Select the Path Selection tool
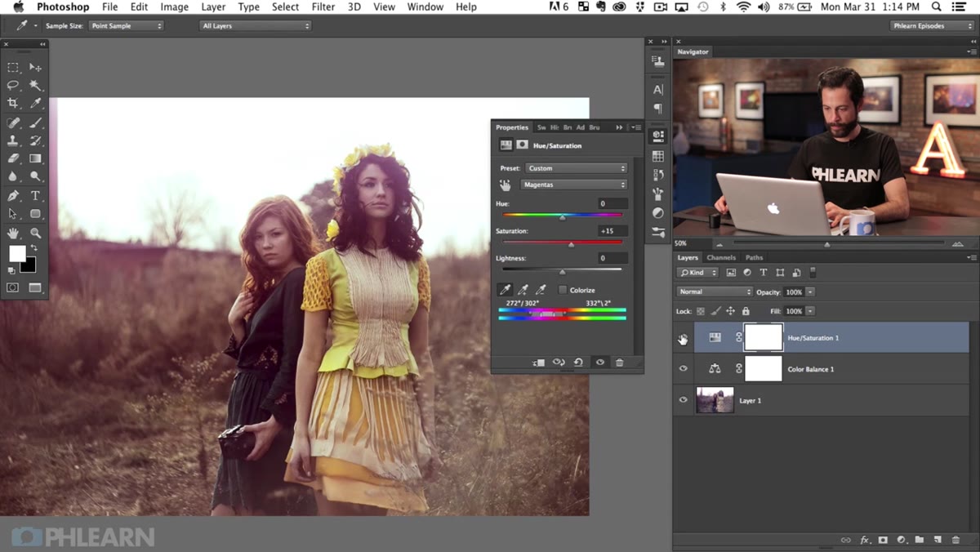Image resolution: width=980 pixels, height=552 pixels. coord(13,214)
